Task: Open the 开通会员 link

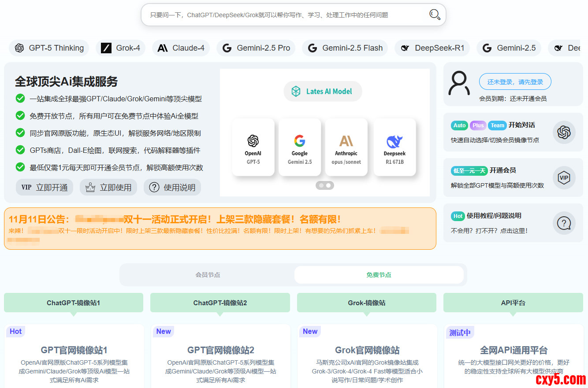Action: coord(503,170)
